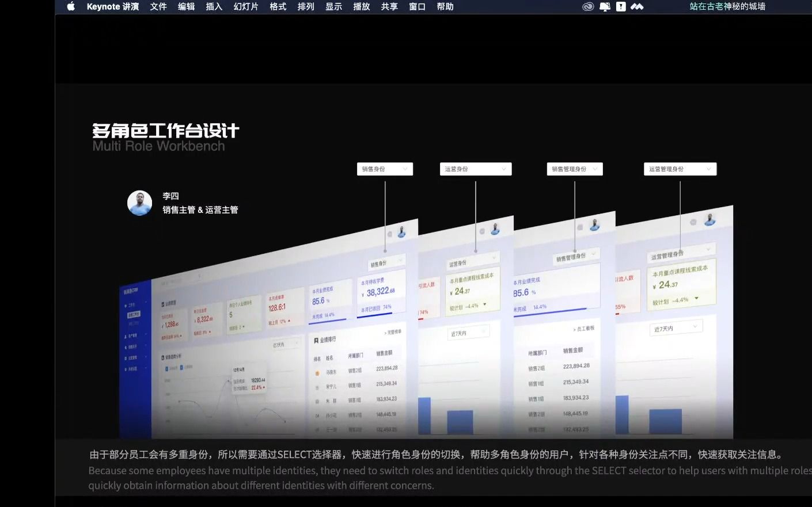The width and height of the screenshot is (812, 507).
Task: Select the 工作台 icon in dashboard sidebar
Action: point(126,304)
